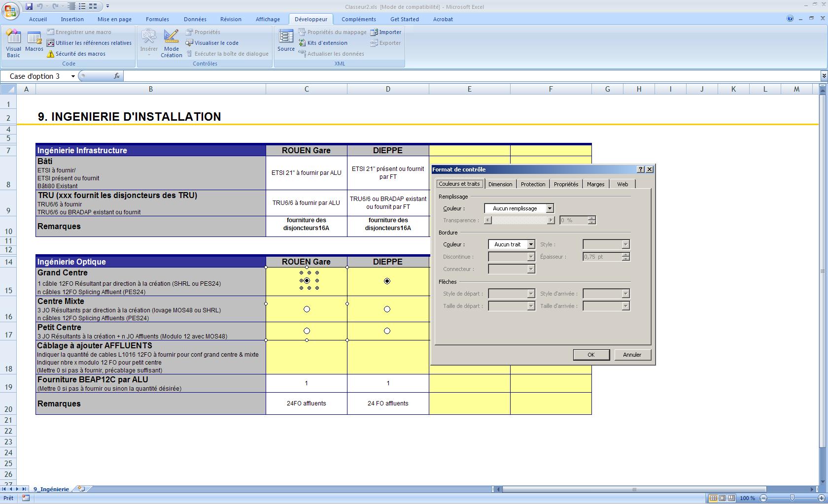Open the Formules ribbon tab
The width and height of the screenshot is (828, 504).
coord(157,19)
